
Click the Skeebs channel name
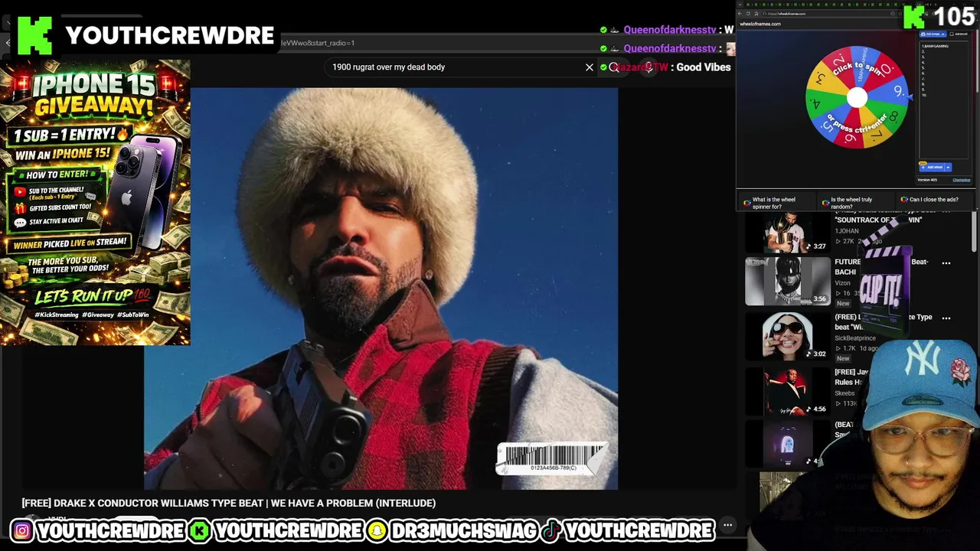click(x=844, y=393)
